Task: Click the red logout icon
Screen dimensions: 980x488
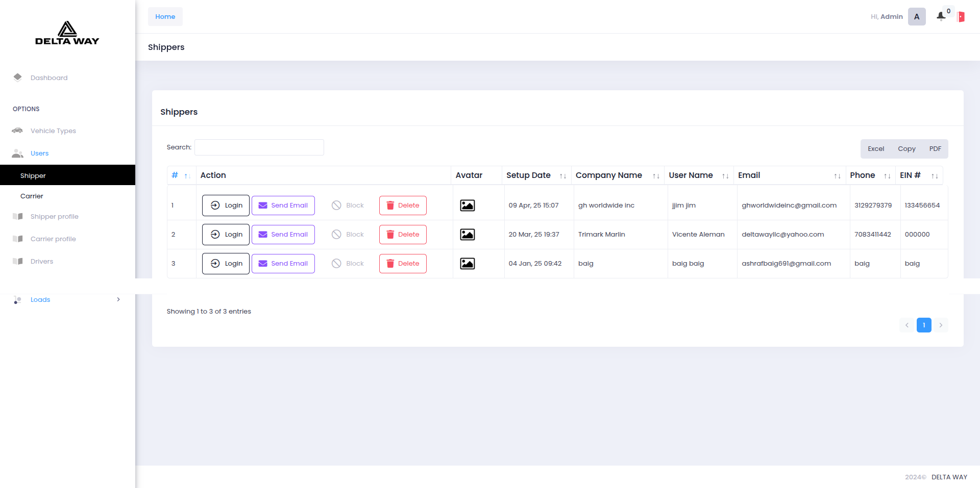Action: tap(961, 17)
